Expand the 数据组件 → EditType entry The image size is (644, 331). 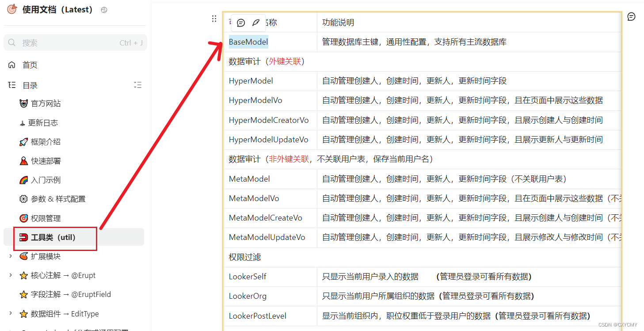11,314
